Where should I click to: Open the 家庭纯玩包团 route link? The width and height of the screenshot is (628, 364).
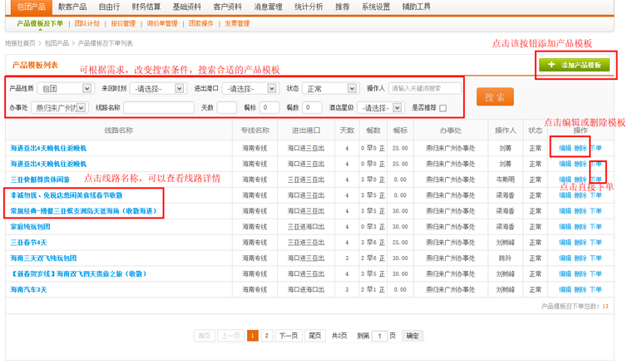[30, 226]
